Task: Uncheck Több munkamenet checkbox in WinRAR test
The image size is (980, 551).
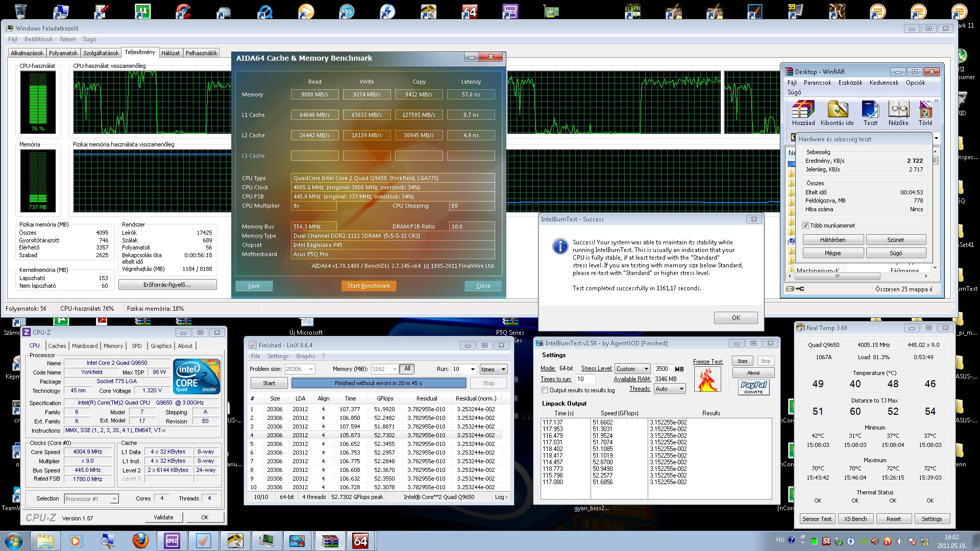Action: click(805, 226)
